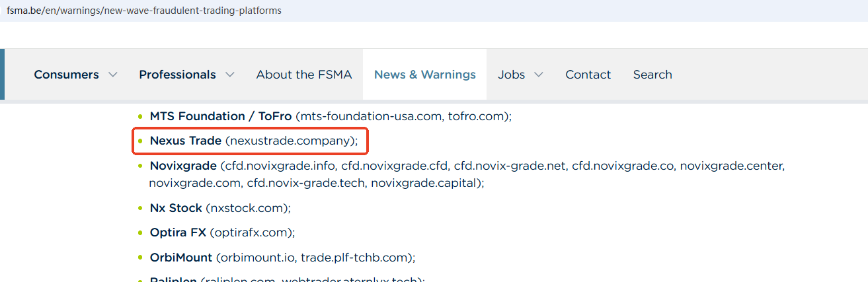Screen dimensions: 868x282
Task: Click the optirafx.com domain text
Action: coord(251,233)
